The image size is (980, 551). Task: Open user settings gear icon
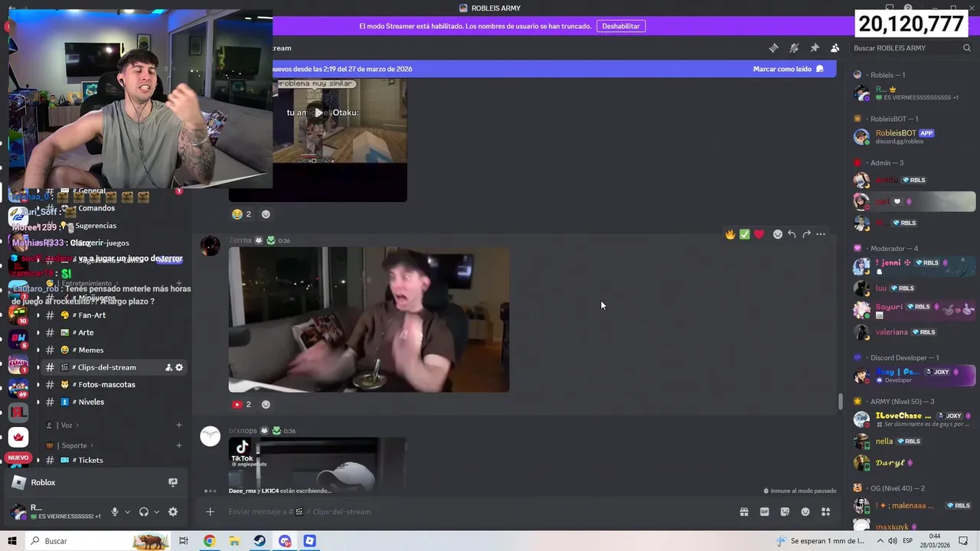[x=173, y=512]
